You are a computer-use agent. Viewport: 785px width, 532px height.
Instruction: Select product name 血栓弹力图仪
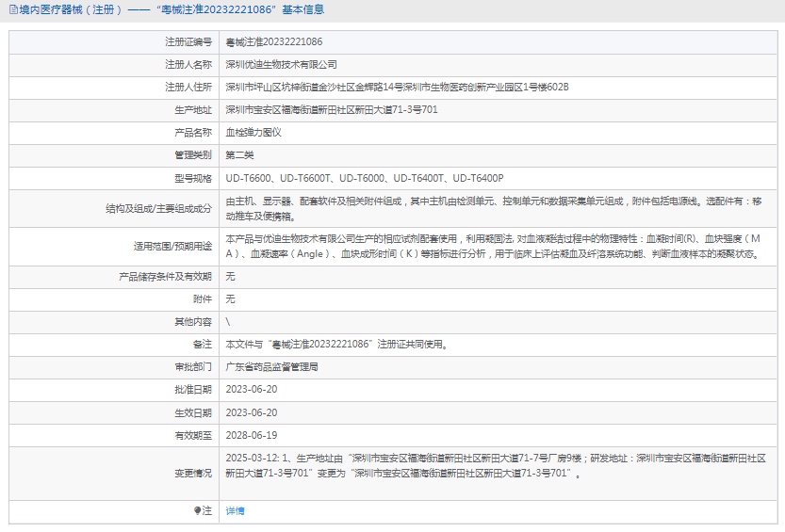tap(253, 133)
